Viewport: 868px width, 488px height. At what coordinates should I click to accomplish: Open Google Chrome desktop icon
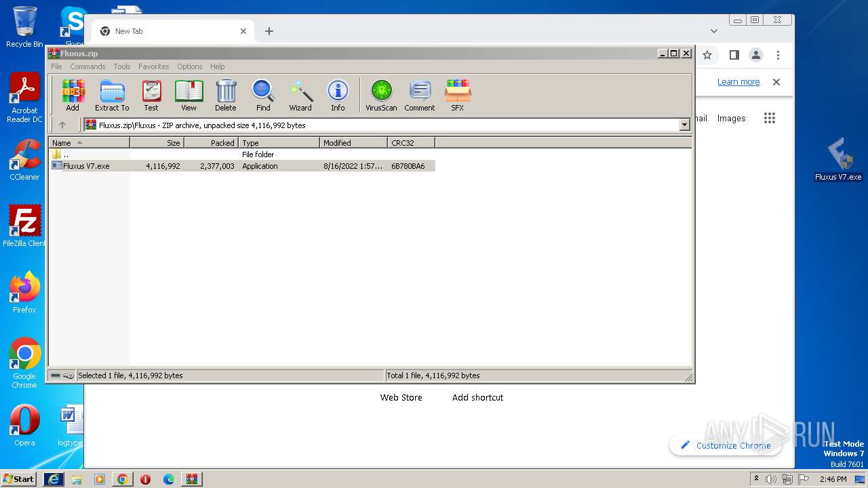tap(24, 363)
